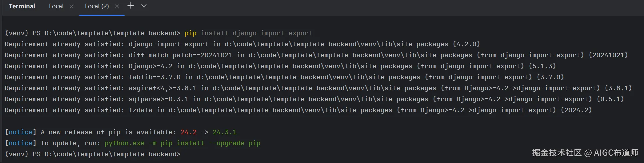Close the Local terminal tab
644x163 pixels.
(72, 6)
